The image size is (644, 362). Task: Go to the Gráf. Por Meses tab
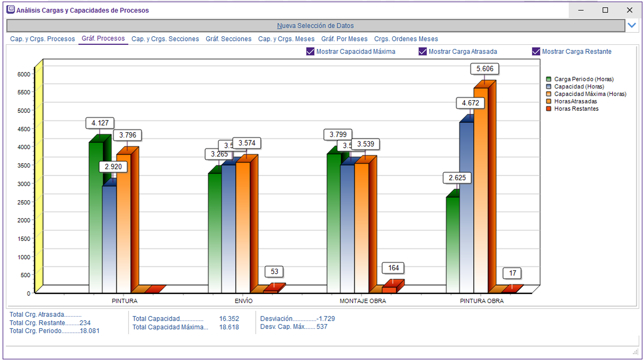click(x=344, y=39)
